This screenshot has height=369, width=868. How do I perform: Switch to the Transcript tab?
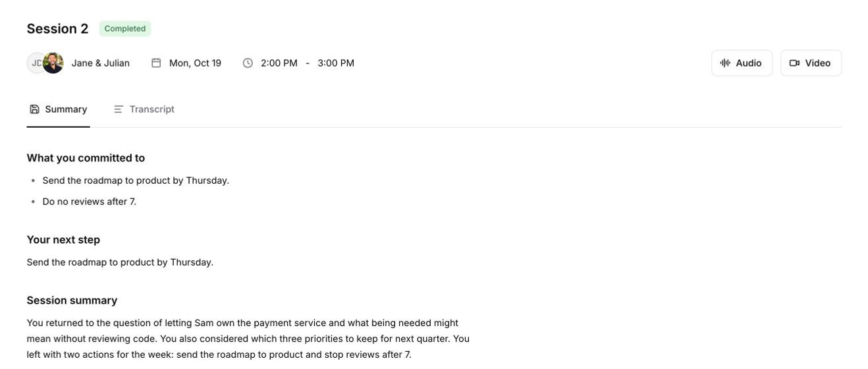[144, 109]
